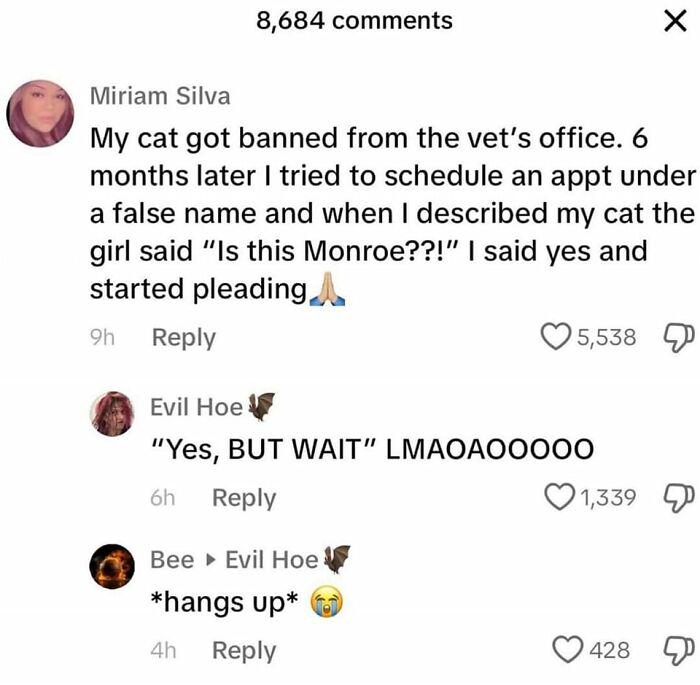Open Bee's fire avatar
This screenshot has width=700, height=685.
[x=112, y=566]
